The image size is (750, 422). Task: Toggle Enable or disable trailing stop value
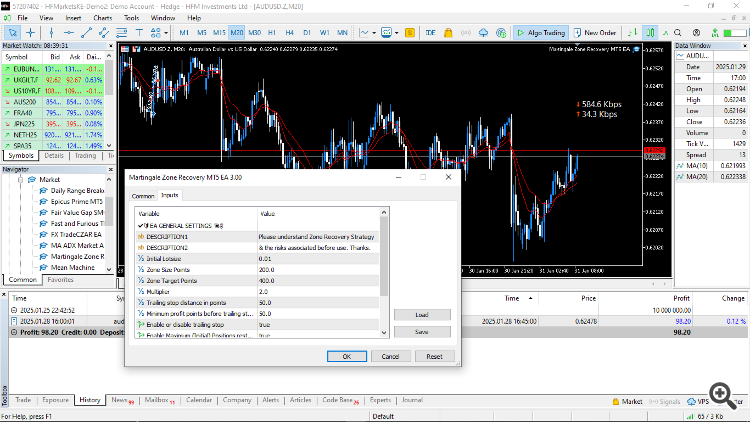click(318, 324)
